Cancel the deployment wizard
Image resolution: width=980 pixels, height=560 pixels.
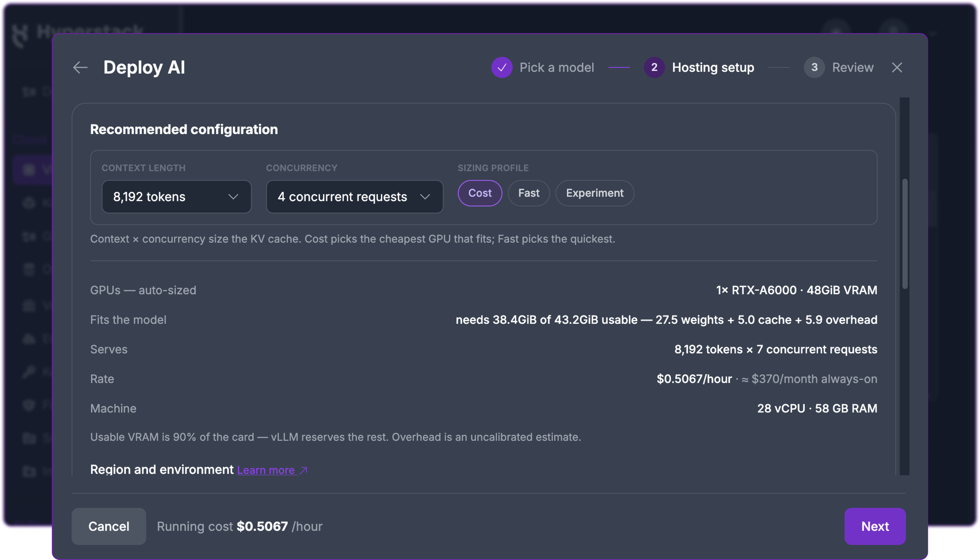coord(109,526)
